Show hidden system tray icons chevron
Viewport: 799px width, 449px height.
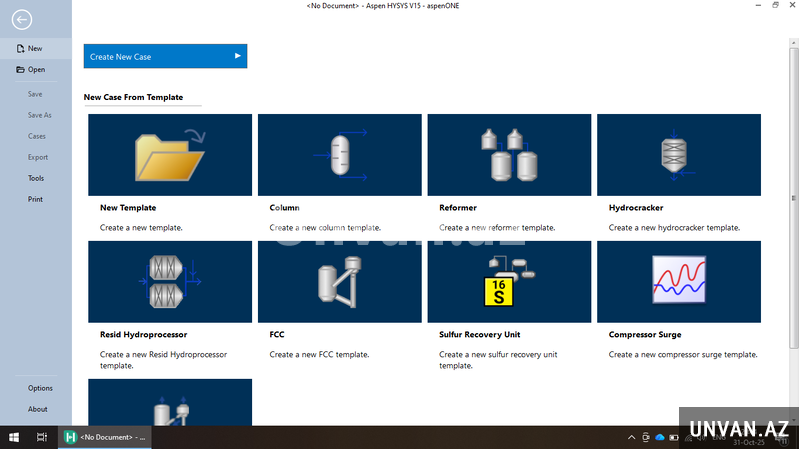tap(631, 437)
